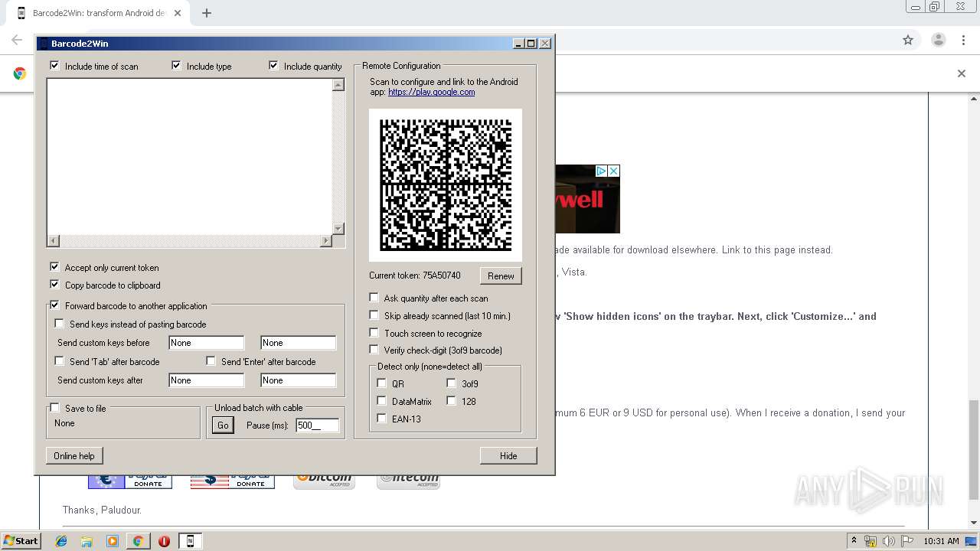Click the volume speaker tray icon
This screenshot has width=980, height=551.
point(889,541)
